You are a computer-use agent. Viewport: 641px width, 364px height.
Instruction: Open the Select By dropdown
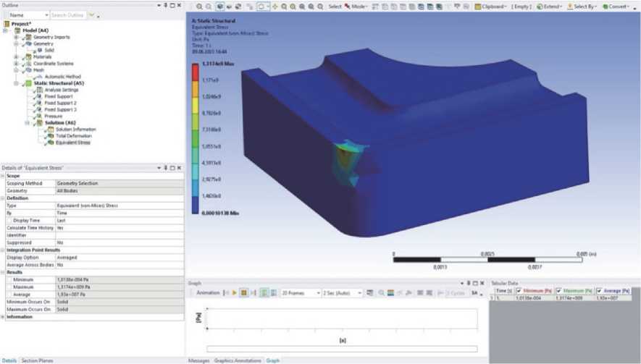tap(582, 7)
